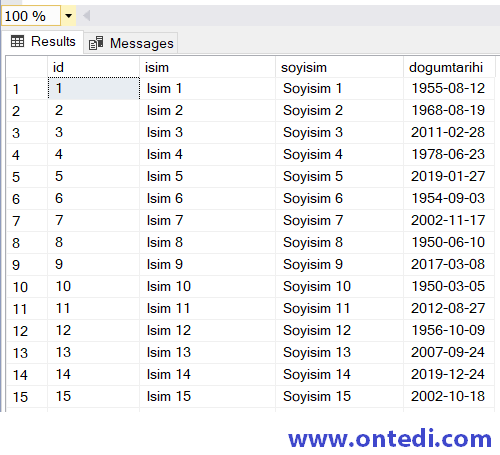
Task: Select the id column header
Action: pos(94,67)
